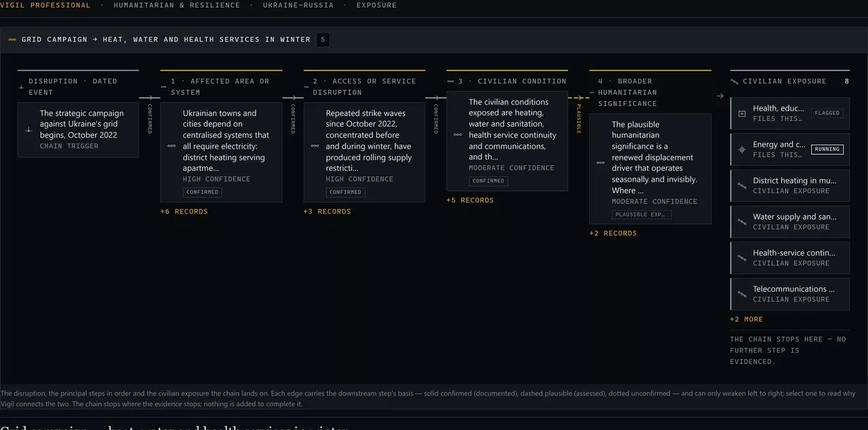Screen dimensions: 868x430
Task: Expand +5 Records under Civilian Condition
Action: click(471, 200)
